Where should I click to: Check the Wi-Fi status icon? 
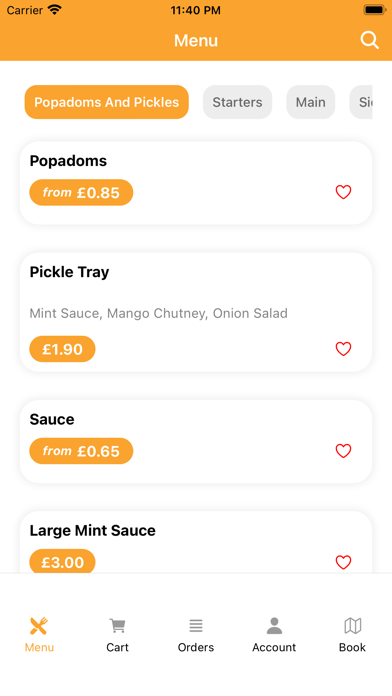(x=55, y=10)
